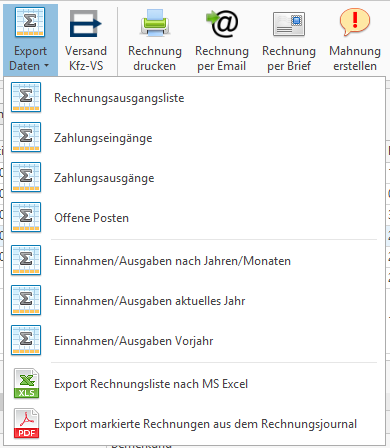Click the Rechnung per Brief envelope icon
Screen dimensions: 390x448
(289, 24)
